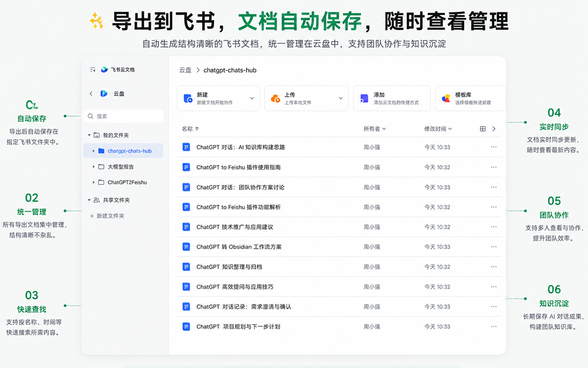Sort the list by 名称 column

pos(190,129)
